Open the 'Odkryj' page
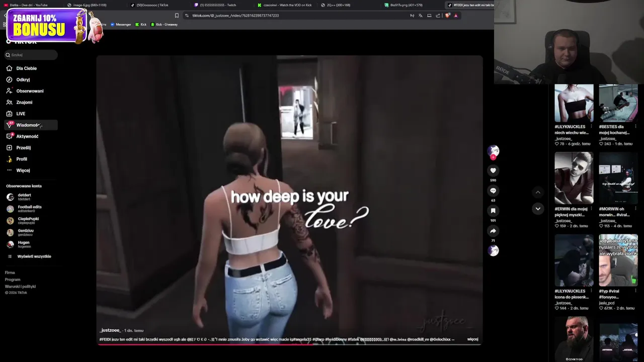Viewport: 644px width, 362px height. [x=23, y=79]
